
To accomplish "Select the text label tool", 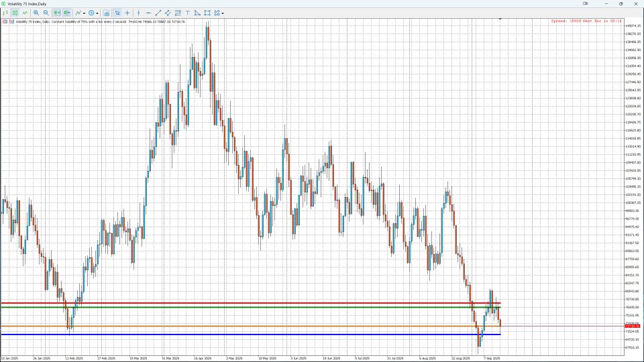I will click(x=188, y=13).
